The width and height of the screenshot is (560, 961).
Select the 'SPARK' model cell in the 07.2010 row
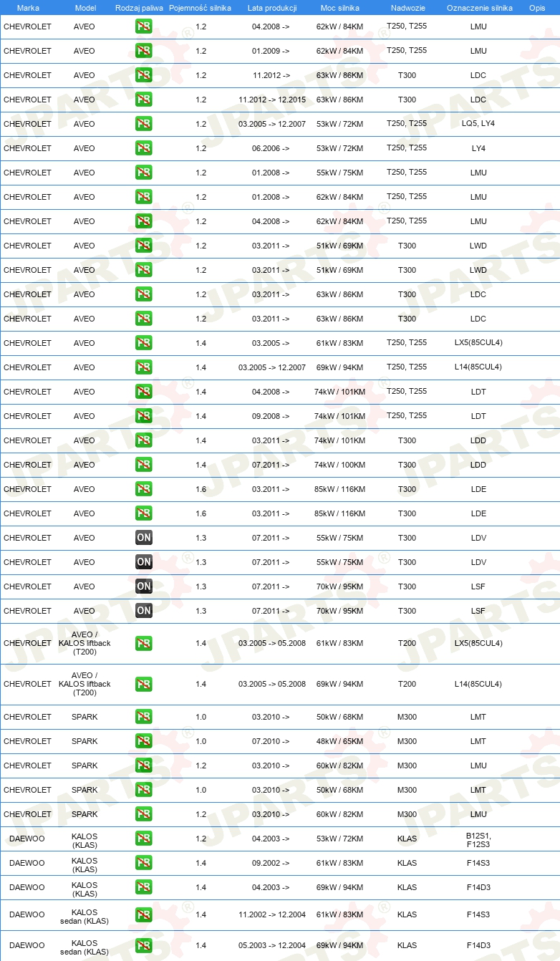[85, 741]
